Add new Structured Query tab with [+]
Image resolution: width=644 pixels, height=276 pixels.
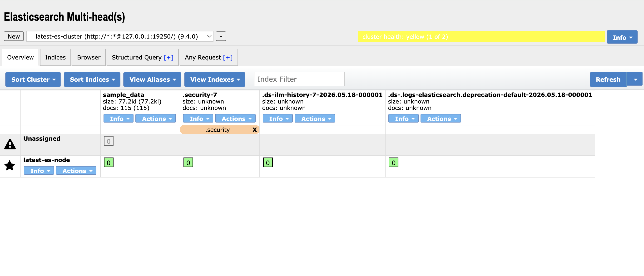point(169,58)
